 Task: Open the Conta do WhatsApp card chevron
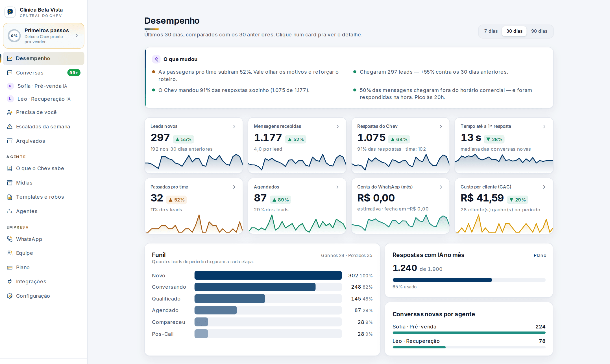[441, 187]
